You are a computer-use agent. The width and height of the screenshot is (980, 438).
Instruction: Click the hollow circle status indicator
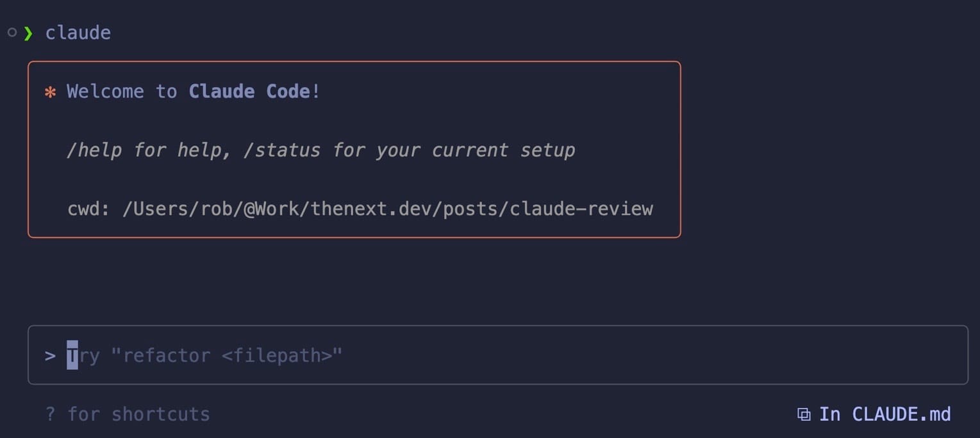point(12,32)
